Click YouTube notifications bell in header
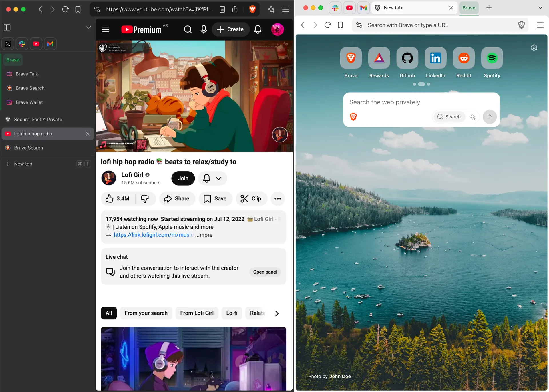Screen dimensions: 549x392 click(x=258, y=29)
